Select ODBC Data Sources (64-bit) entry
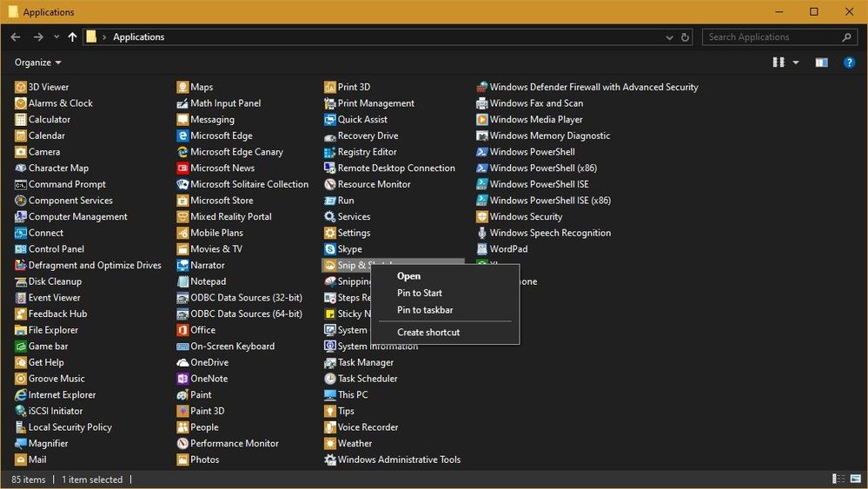Viewport: 868px width, 489px height. 240,314
